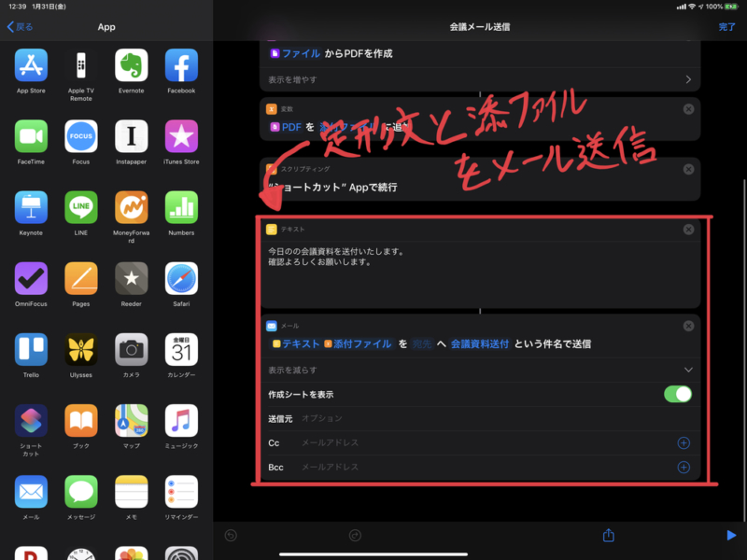747x560 pixels.
Task: Select the Reeder app icon
Action: 131,278
